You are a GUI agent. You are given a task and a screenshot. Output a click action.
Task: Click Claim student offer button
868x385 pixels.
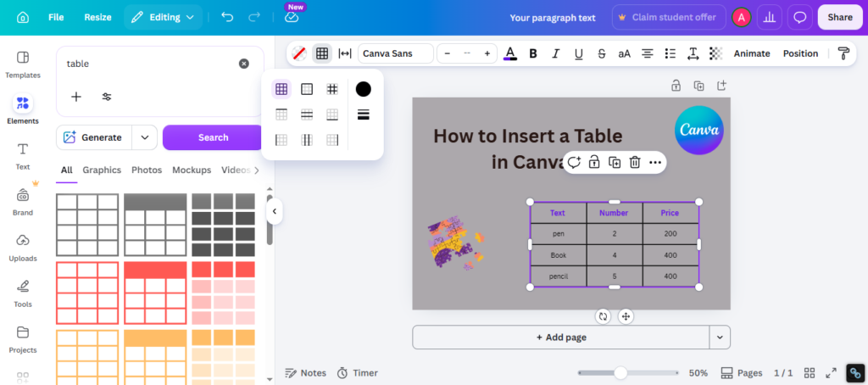point(669,17)
